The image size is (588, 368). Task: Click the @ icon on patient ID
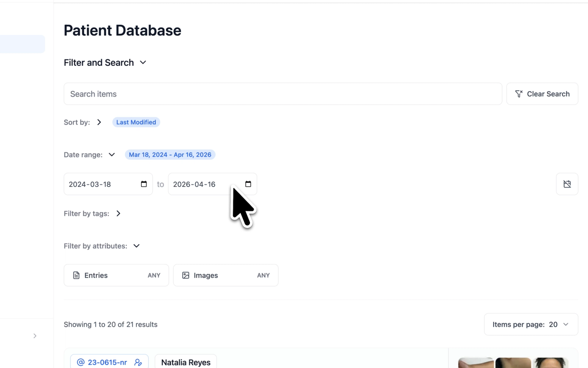80,362
